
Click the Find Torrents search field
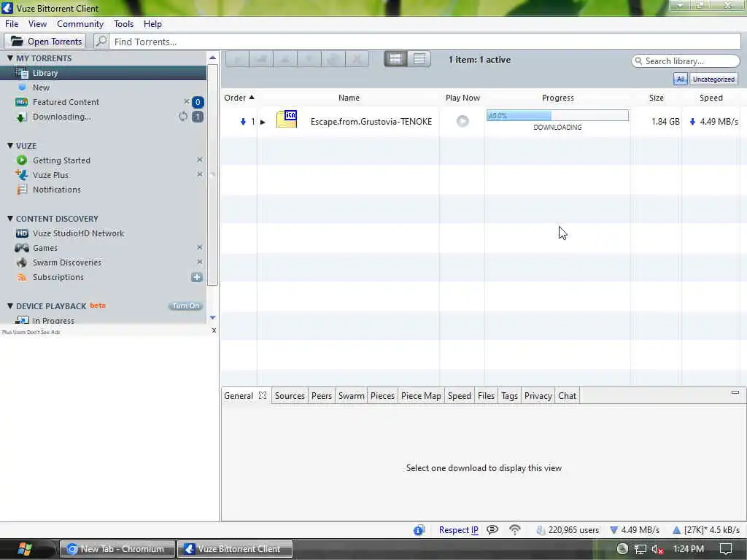(x=425, y=42)
